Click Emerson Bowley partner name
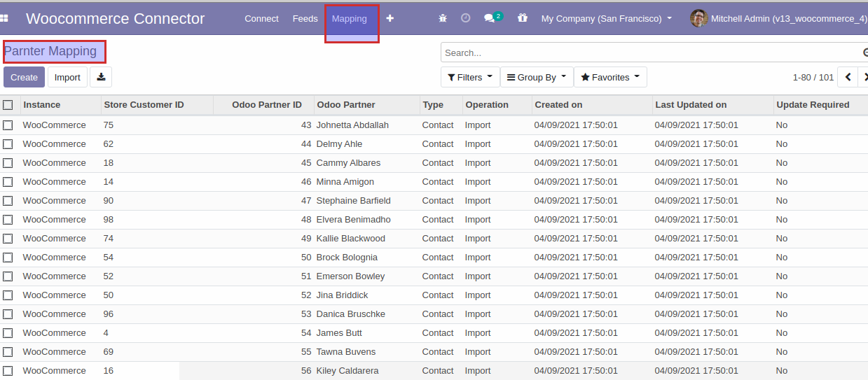This screenshot has height=380, width=868. click(x=350, y=276)
